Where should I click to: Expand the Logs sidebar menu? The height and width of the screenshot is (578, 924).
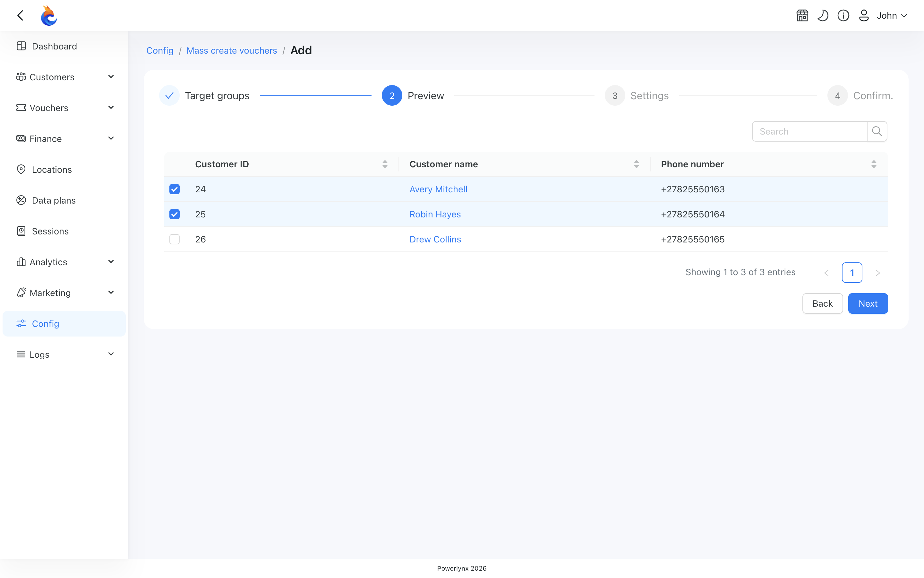pyautogui.click(x=64, y=355)
